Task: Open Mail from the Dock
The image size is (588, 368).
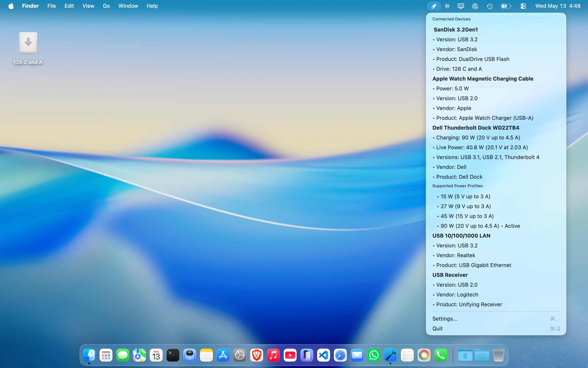Action: (x=357, y=355)
